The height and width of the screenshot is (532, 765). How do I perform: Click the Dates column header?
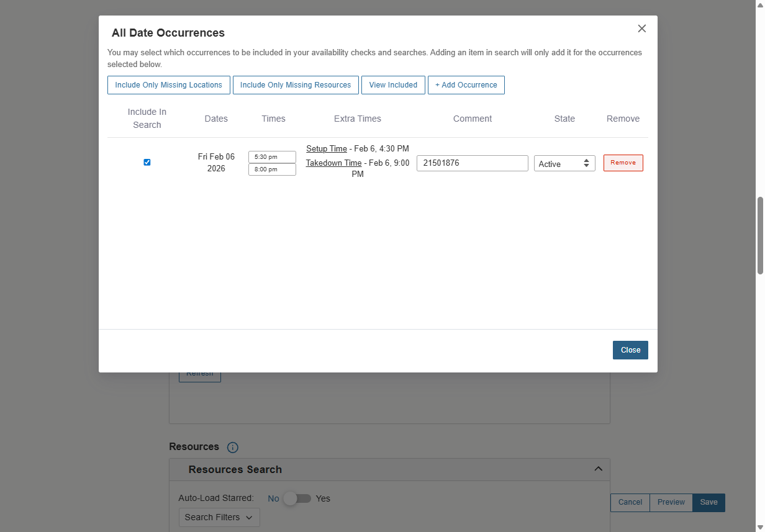[216, 119]
